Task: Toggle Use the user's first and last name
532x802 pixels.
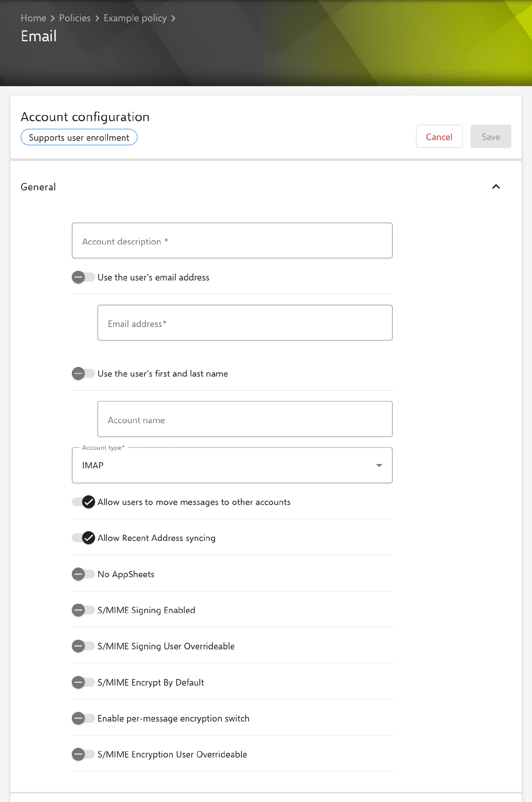Action: 83,374
